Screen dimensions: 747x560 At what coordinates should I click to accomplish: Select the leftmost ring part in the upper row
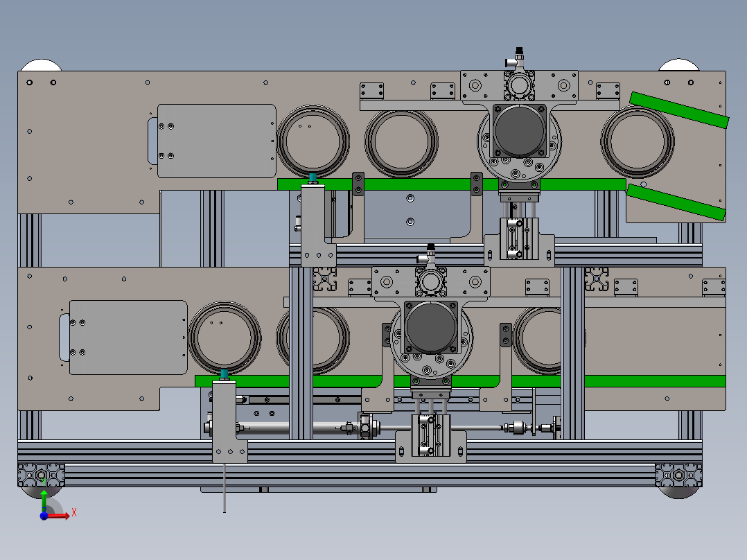click(x=313, y=141)
